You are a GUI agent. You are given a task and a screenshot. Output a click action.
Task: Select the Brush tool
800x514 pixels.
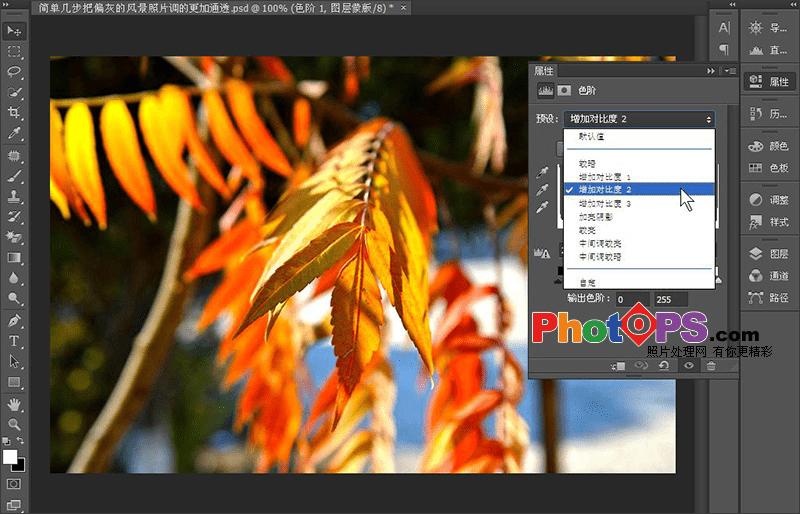point(14,176)
